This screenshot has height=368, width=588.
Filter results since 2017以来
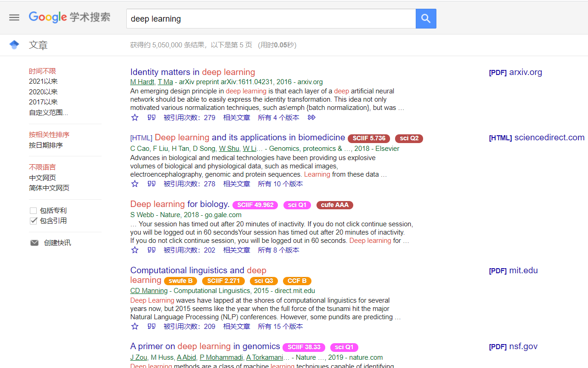[x=43, y=102]
